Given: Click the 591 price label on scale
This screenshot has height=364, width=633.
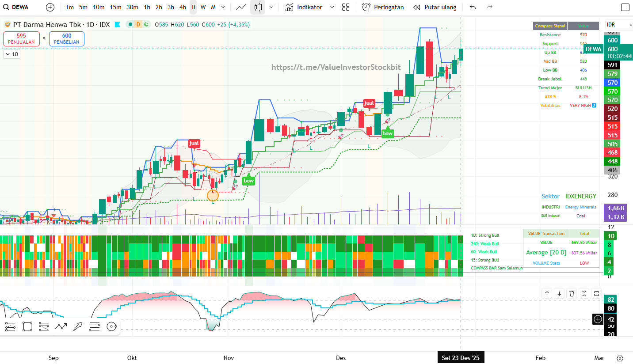Looking at the screenshot, I should pyautogui.click(x=613, y=65).
